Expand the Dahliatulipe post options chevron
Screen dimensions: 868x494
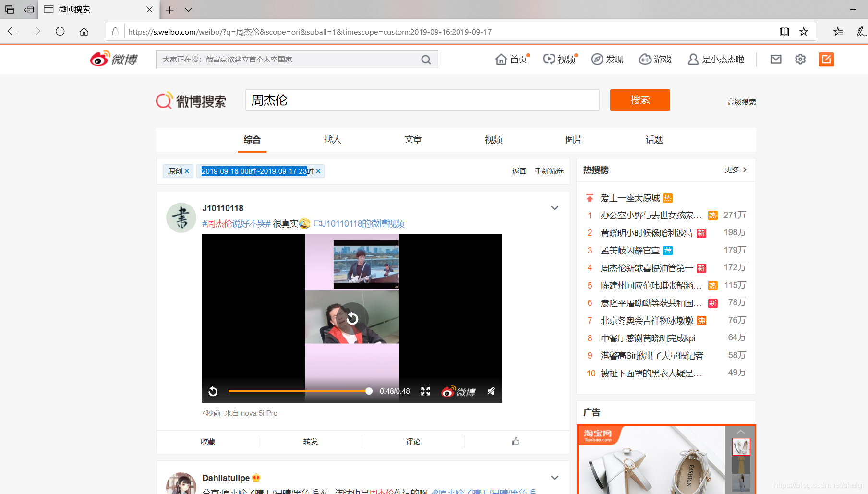click(555, 478)
